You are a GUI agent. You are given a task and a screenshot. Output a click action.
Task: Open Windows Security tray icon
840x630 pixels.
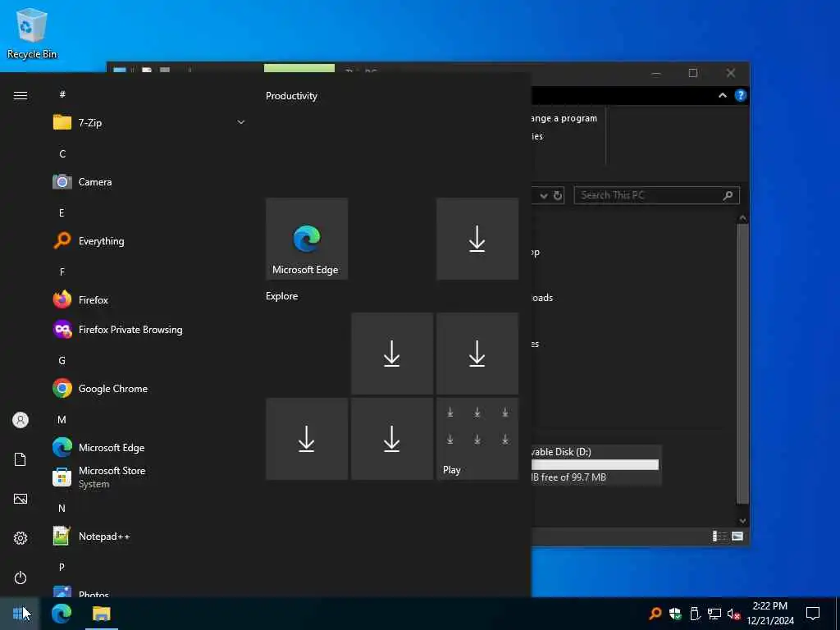[676, 614]
